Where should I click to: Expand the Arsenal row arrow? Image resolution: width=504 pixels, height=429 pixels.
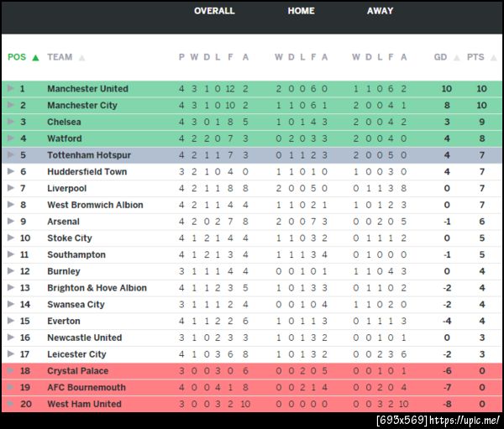(10, 222)
